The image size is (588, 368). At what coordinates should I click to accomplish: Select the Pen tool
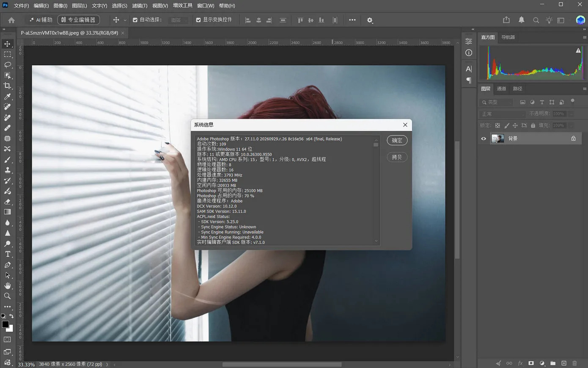pos(7,265)
